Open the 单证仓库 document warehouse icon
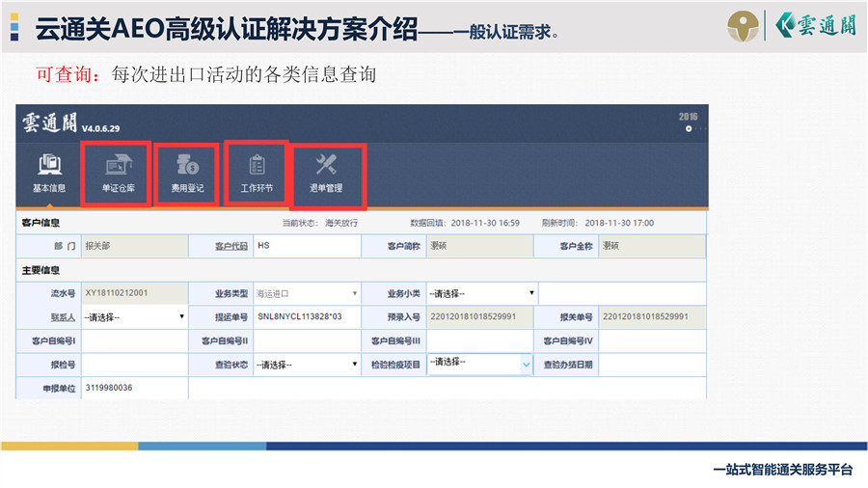868x488 pixels. (118, 174)
